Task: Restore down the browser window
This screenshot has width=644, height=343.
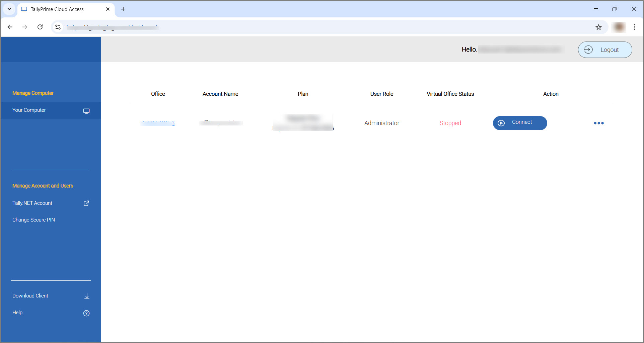Action: tap(615, 9)
